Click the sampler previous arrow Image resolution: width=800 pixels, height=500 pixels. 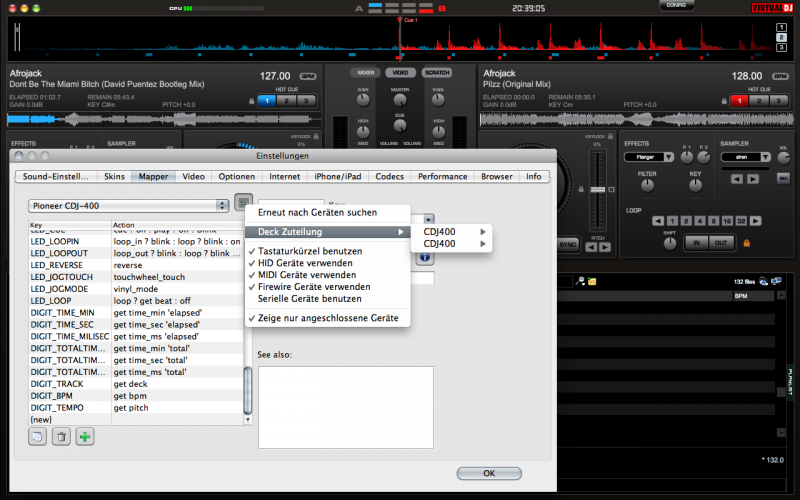[737, 179]
